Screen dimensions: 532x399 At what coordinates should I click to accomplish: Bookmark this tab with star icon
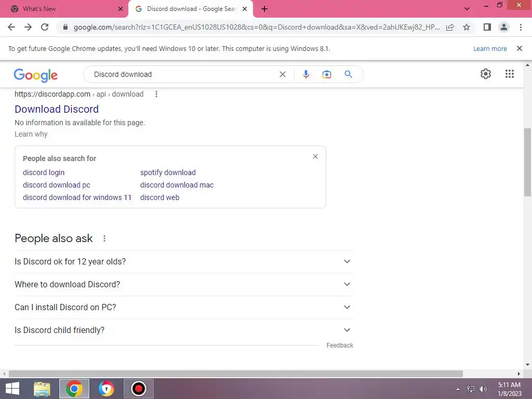coord(467,27)
